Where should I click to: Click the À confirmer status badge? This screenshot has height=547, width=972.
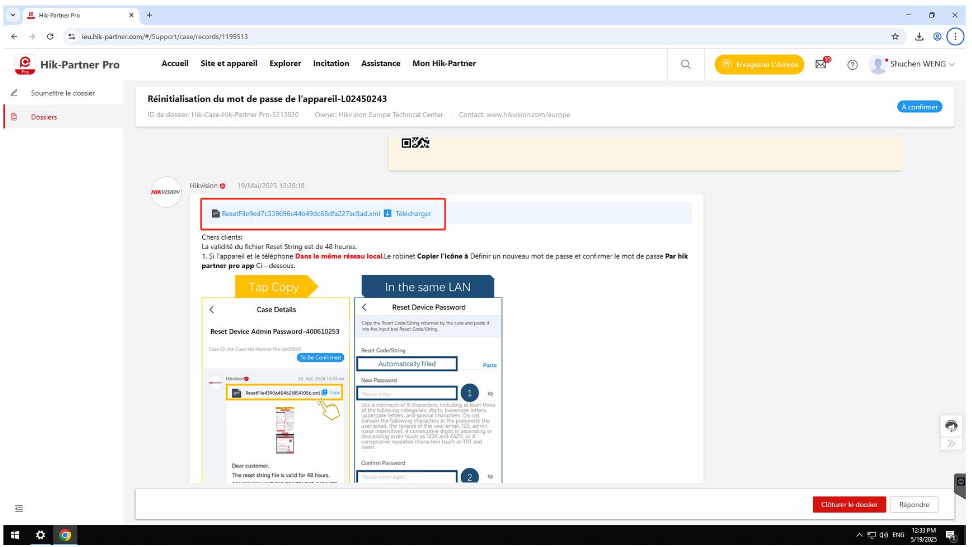point(919,107)
